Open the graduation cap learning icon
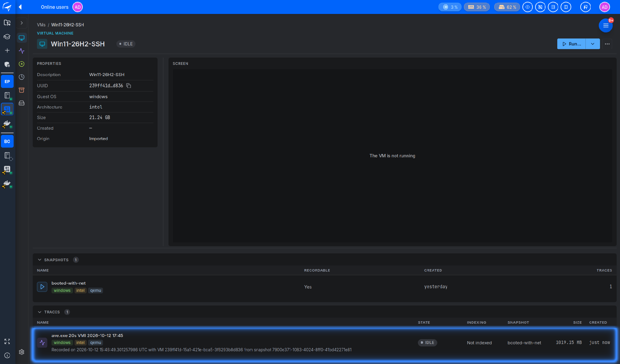Image resolution: width=620 pixels, height=364 pixels. (x=7, y=37)
